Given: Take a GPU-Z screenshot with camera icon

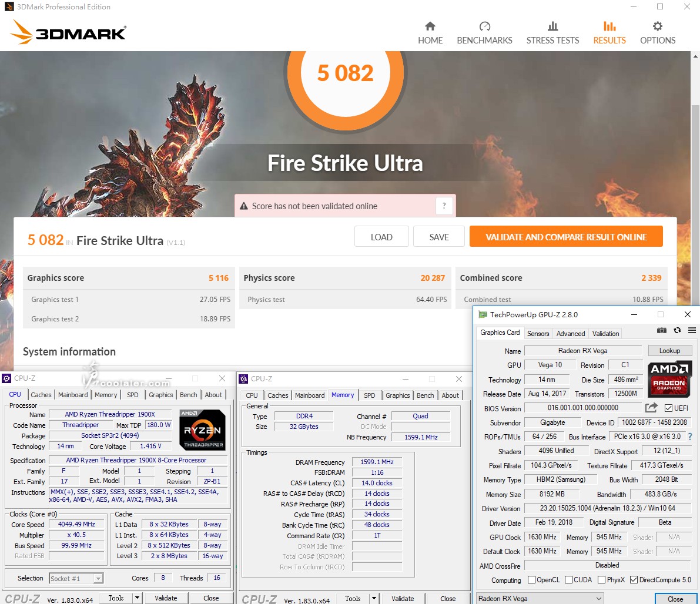Looking at the screenshot, I should coord(662,330).
